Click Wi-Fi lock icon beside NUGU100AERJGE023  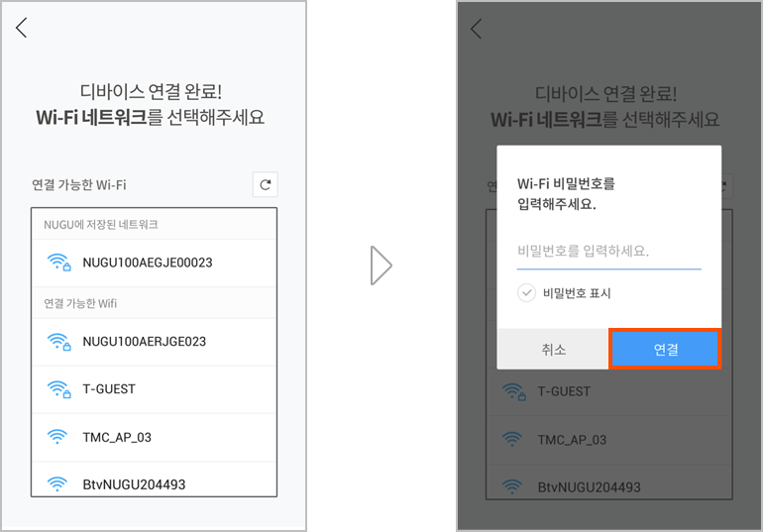click(x=58, y=342)
